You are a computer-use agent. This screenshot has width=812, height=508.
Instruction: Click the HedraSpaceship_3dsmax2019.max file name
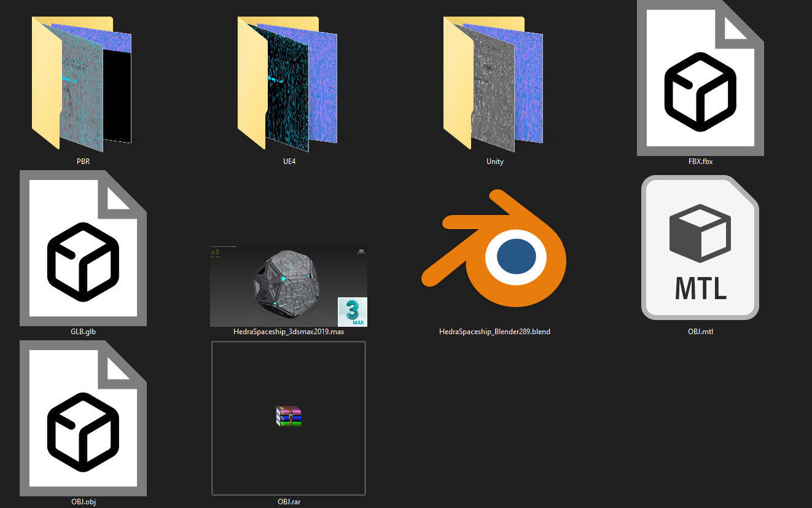pyautogui.click(x=289, y=332)
